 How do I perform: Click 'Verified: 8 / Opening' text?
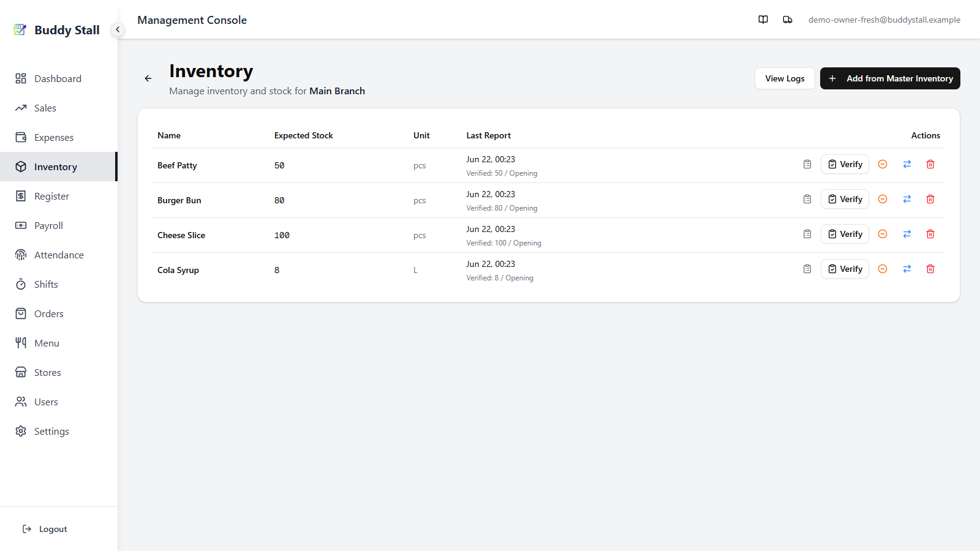click(500, 278)
